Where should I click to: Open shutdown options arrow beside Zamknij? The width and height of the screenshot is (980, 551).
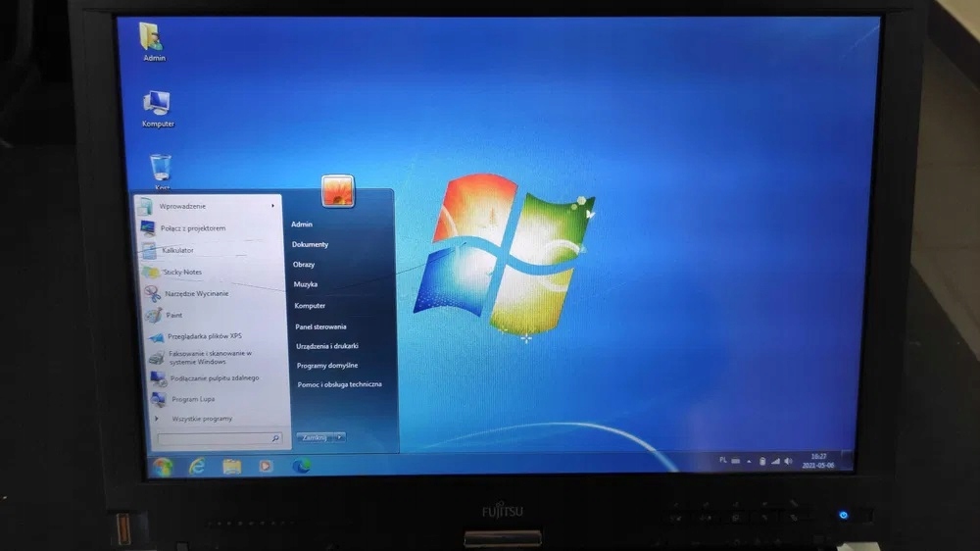pos(339,437)
